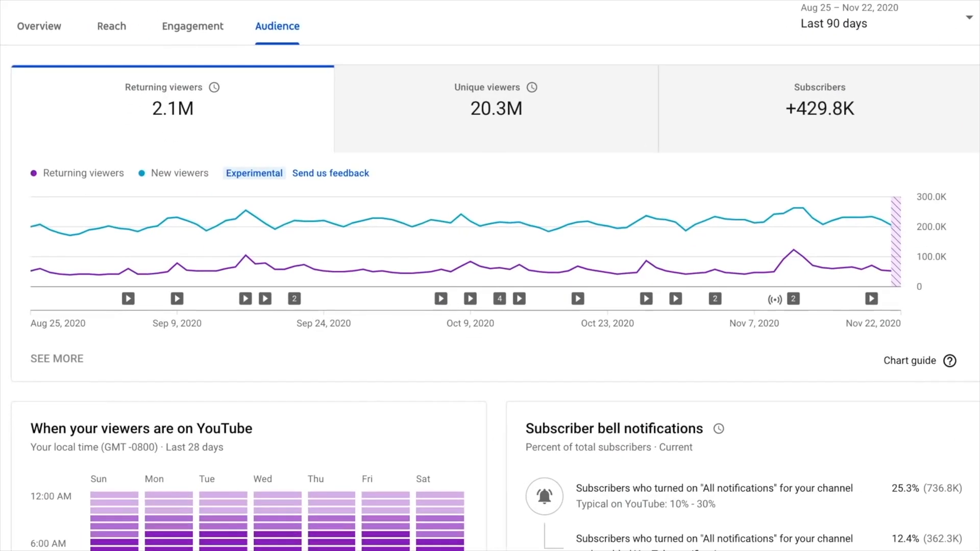Click the Sep 24, 2020 axis date label
The width and height of the screenshot is (980, 551).
click(x=324, y=323)
